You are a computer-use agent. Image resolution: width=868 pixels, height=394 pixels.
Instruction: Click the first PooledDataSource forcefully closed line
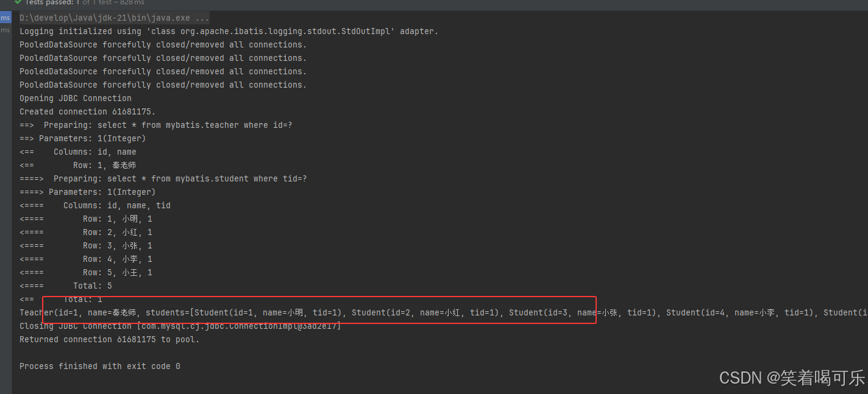point(163,44)
